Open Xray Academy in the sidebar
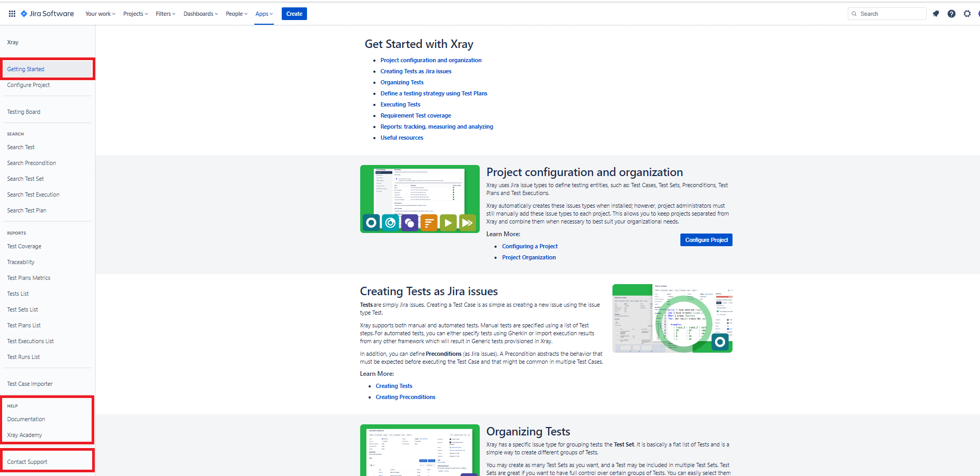980x476 pixels. coord(25,435)
